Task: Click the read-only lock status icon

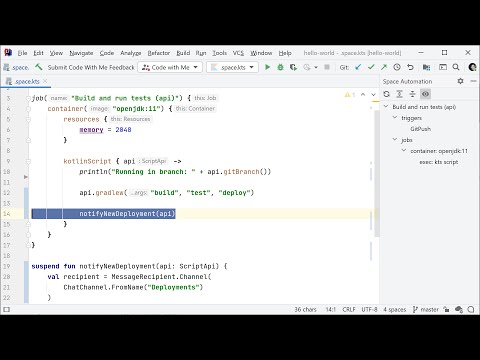Action: 446,309
